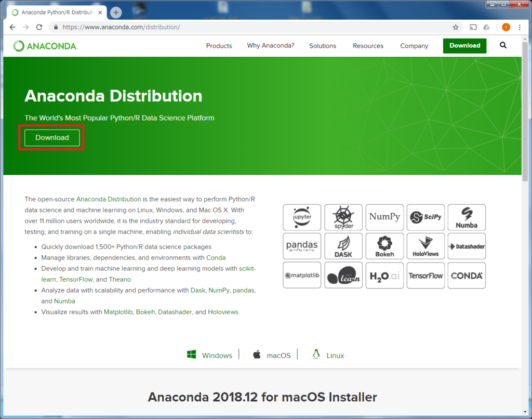The height and width of the screenshot is (419, 532).
Task: Click the DASK logo tile
Action: [343, 246]
